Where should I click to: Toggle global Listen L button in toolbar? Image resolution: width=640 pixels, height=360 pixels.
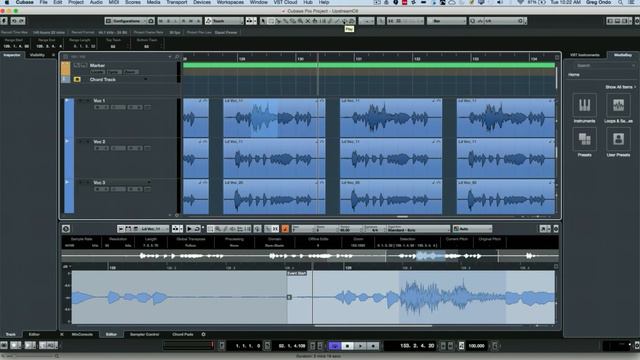176,21
